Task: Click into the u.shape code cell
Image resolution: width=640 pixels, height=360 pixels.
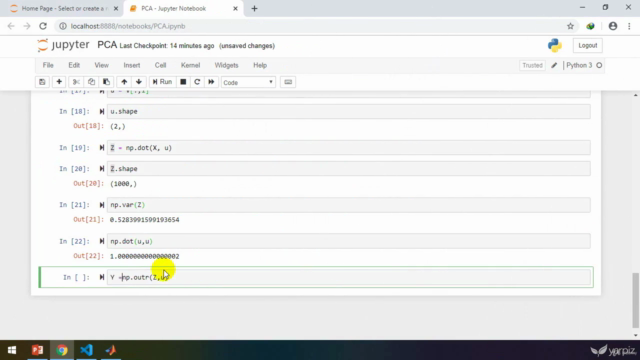Action: point(349,111)
